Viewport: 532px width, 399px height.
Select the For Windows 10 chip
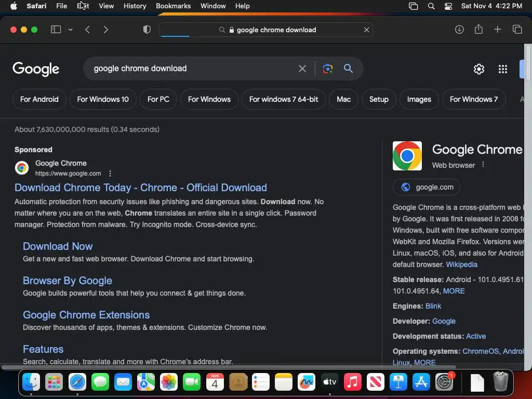click(x=103, y=99)
